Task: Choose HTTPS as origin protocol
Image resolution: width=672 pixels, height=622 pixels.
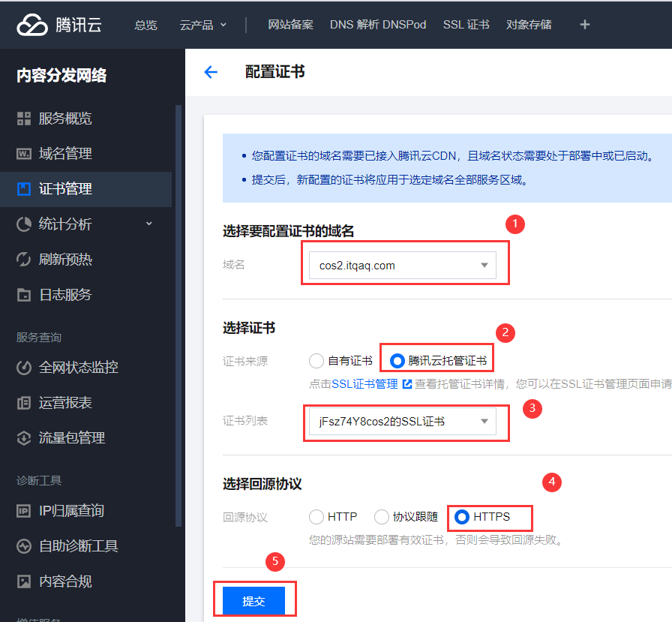Action: (461, 517)
